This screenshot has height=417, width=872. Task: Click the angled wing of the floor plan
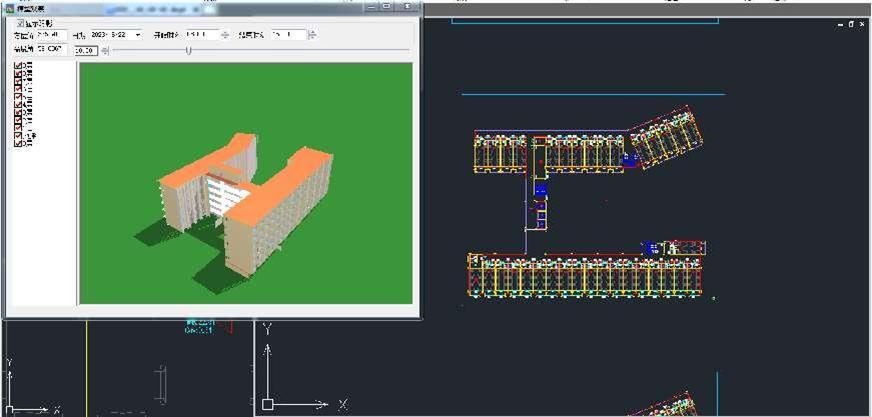coord(666,137)
